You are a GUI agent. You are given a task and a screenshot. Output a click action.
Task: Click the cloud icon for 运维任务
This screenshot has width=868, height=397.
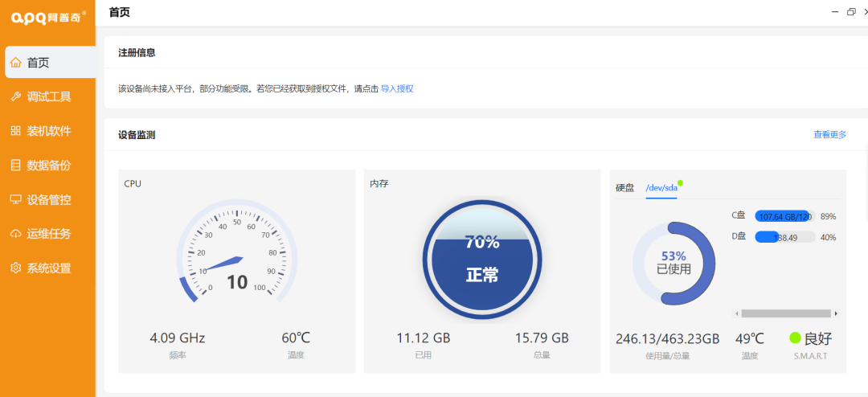pos(16,234)
